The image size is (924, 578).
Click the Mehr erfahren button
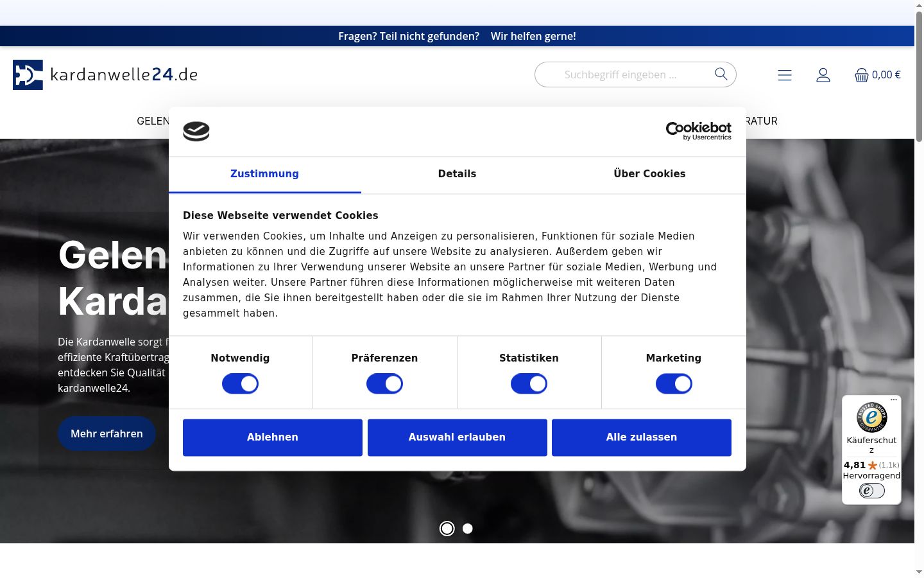107,433
